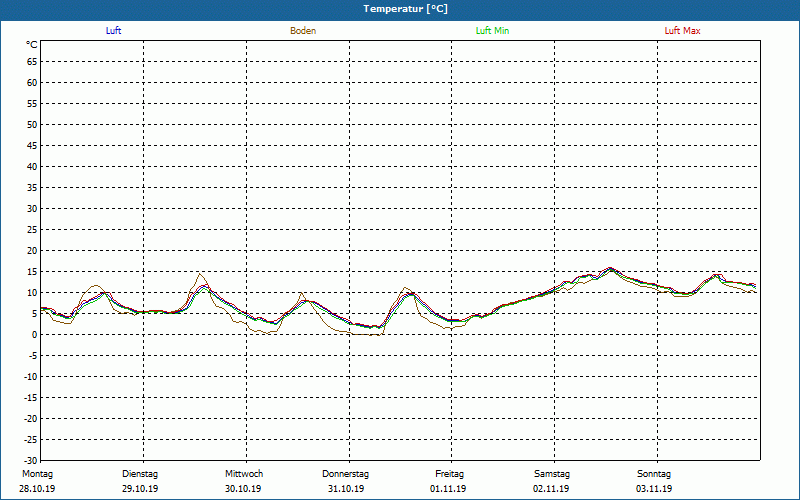Click the date 01.11.19
Viewport: 800px width, 500px height.
pyautogui.click(x=448, y=489)
